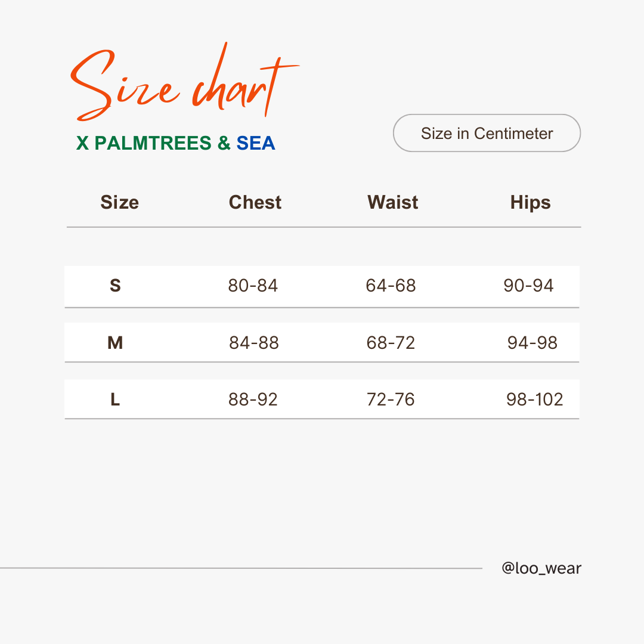Viewport: 644px width, 644px height.
Task: Select the Waist column header
Action: [392, 202]
